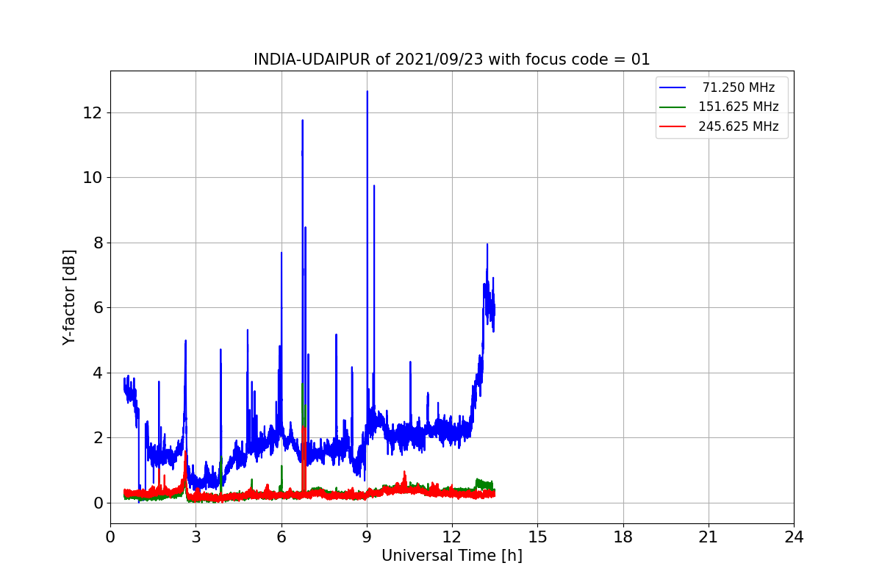Viewport: 882px width, 588px height.
Task: Click the blue legend line for 71.250 MHz
Action: point(673,87)
